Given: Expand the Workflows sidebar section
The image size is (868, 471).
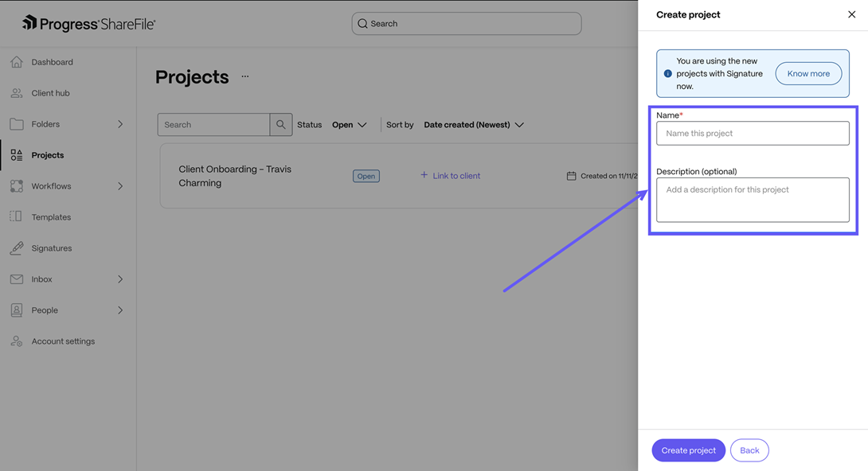Looking at the screenshot, I should click(x=120, y=185).
